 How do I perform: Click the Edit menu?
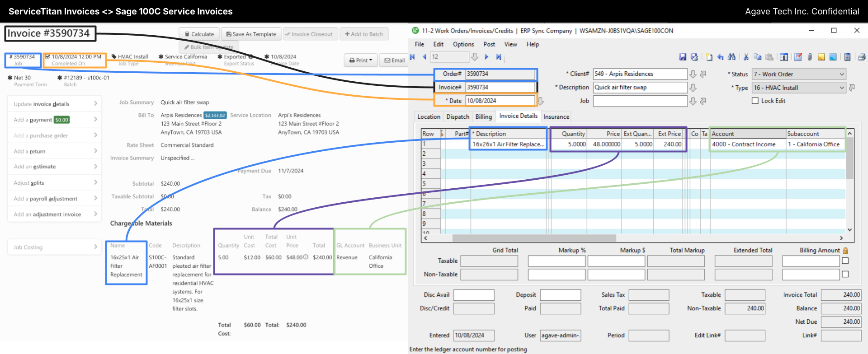click(438, 44)
